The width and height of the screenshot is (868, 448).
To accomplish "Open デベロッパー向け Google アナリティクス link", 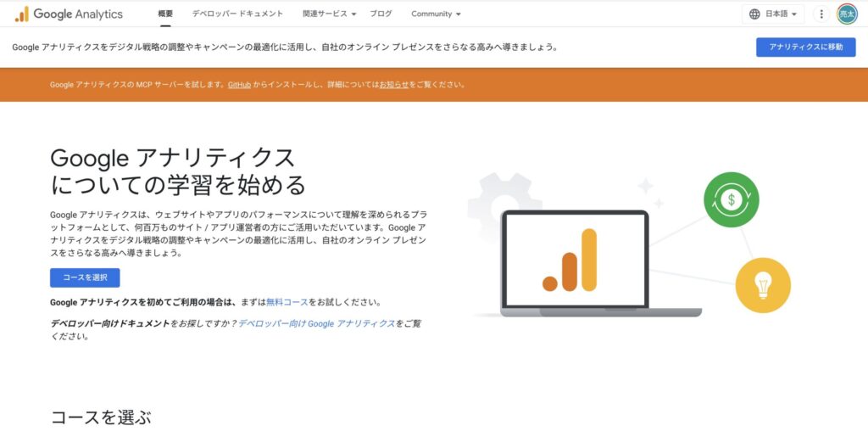I will [x=317, y=324].
